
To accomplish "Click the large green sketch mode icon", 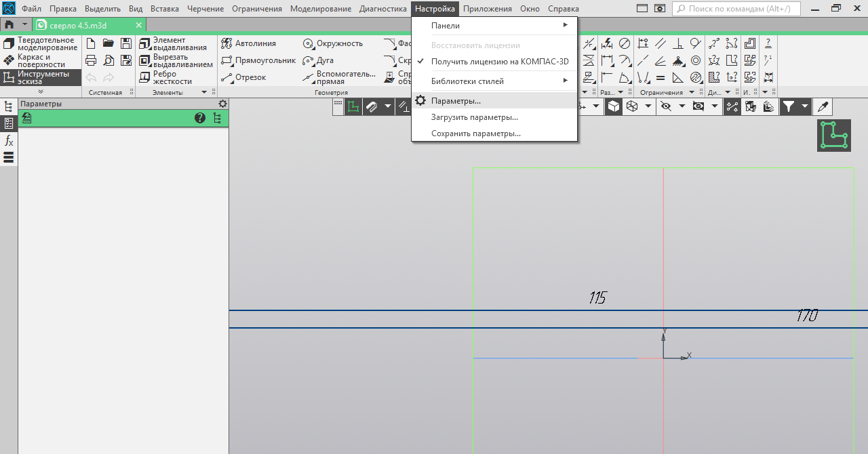I will (x=834, y=136).
